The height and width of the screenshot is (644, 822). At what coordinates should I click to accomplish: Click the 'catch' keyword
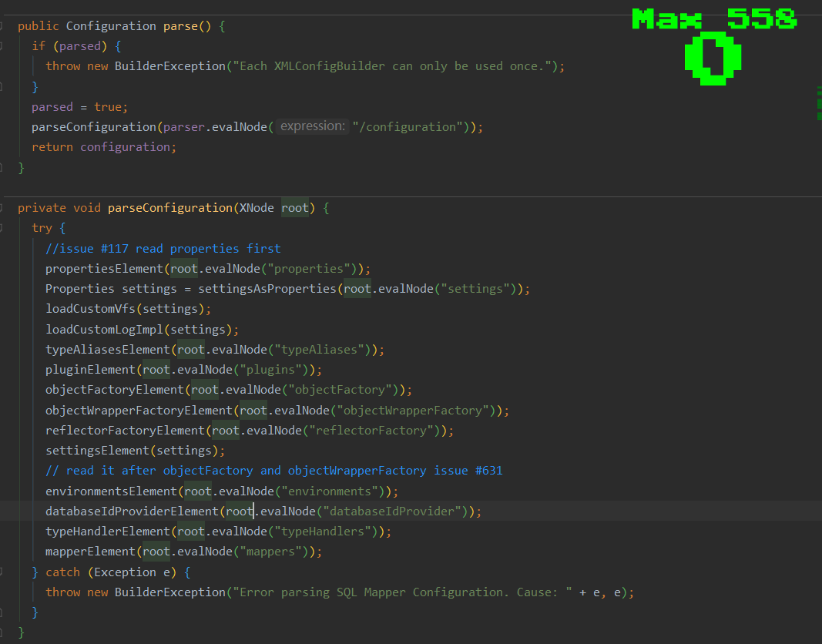(x=63, y=572)
